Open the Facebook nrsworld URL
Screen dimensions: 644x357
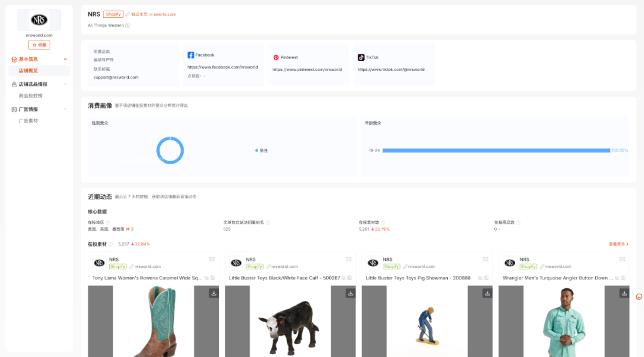[222, 67]
